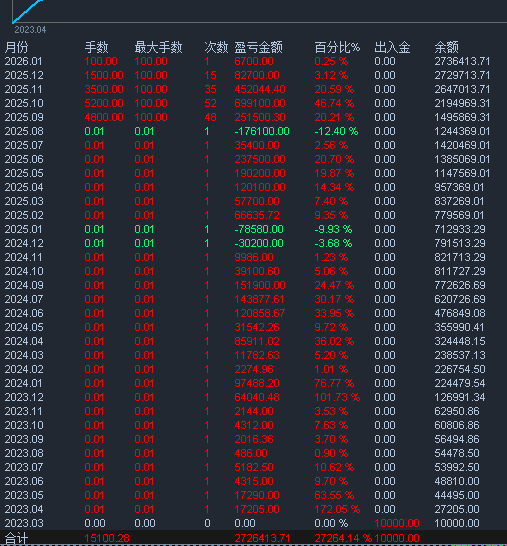Click the 最大手数 column header

[x=158, y=47]
